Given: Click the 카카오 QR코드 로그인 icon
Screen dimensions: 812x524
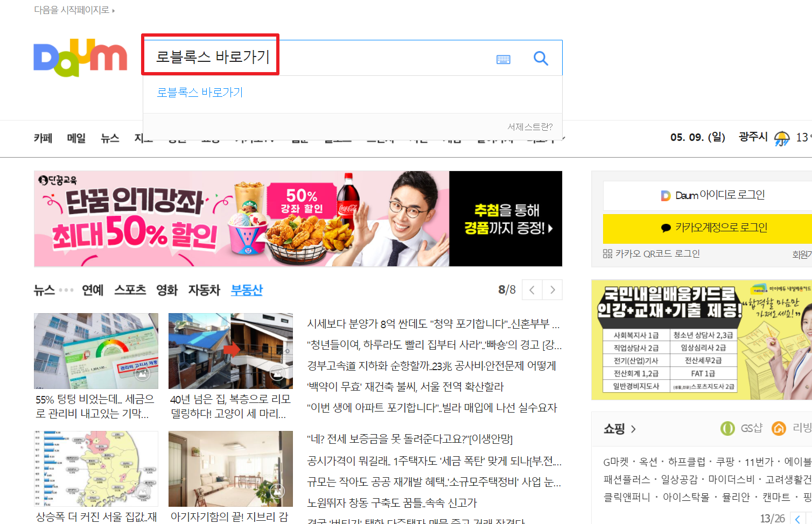Looking at the screenshot, I should point(607,254).
